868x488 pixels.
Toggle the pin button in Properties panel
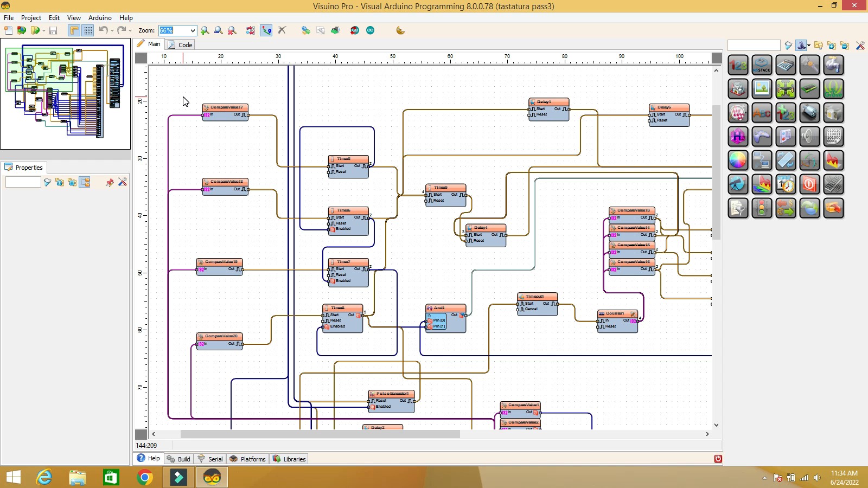(x=110, y=182)
